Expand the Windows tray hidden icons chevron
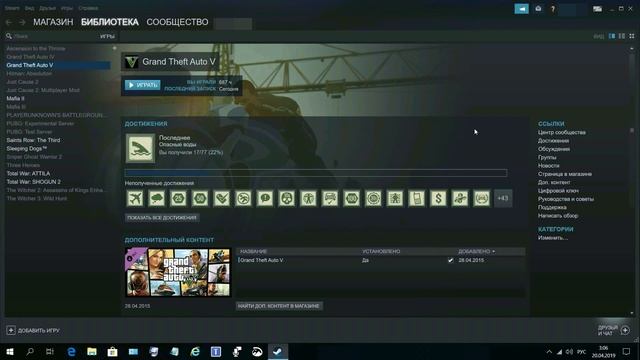The height and width of the screenshot is (360, 640). pyautogui.click(x=549, y=352)
